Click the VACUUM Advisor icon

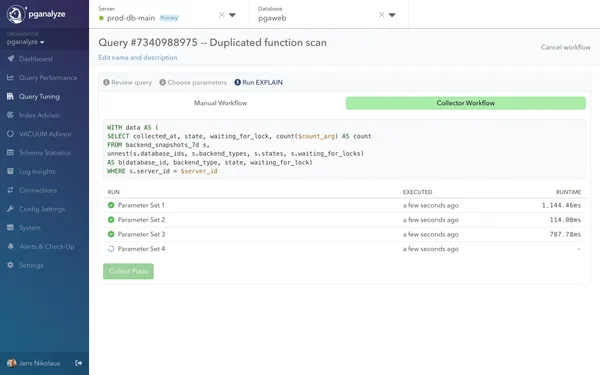point(10,134)
